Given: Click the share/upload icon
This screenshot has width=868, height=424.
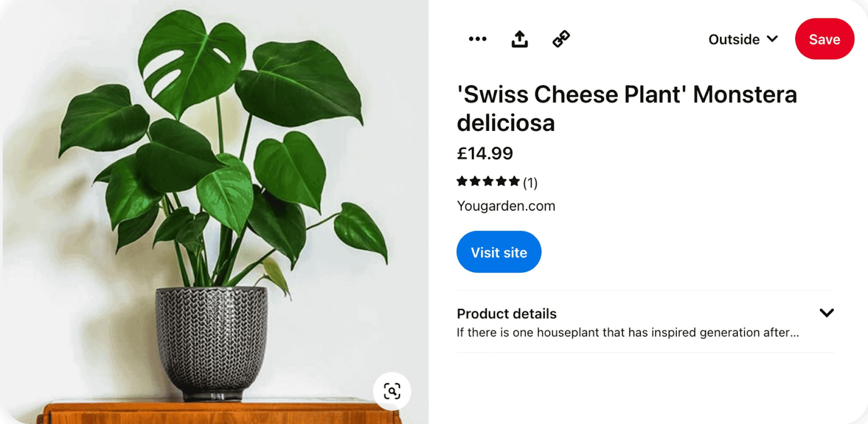Looking at the screenshot, I should tap(519, 38).
